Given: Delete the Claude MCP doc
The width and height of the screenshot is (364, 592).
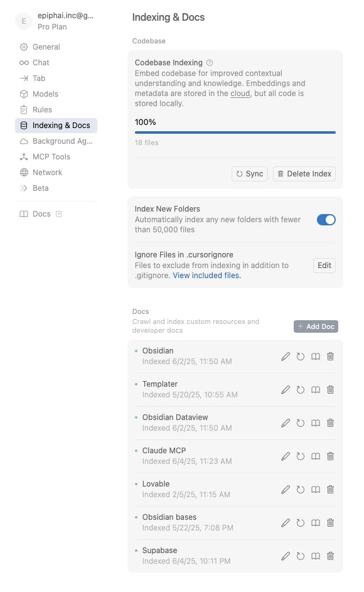Looking at the screenshot, I should [330, 456].
